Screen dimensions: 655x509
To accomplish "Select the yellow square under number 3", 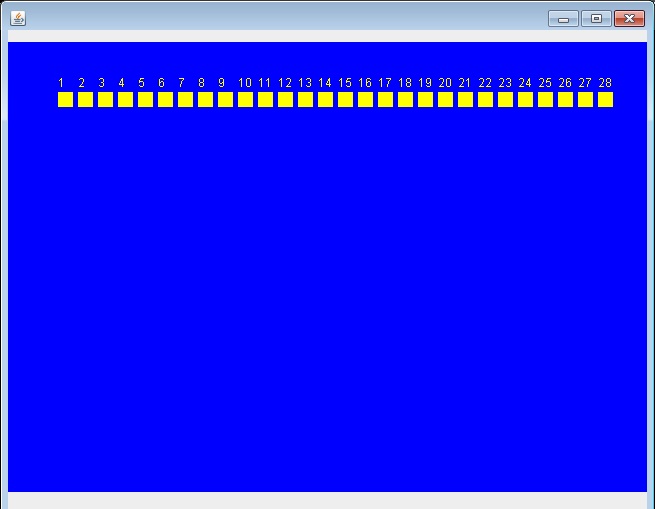I will pyautogui.click(x=105, y=99).
